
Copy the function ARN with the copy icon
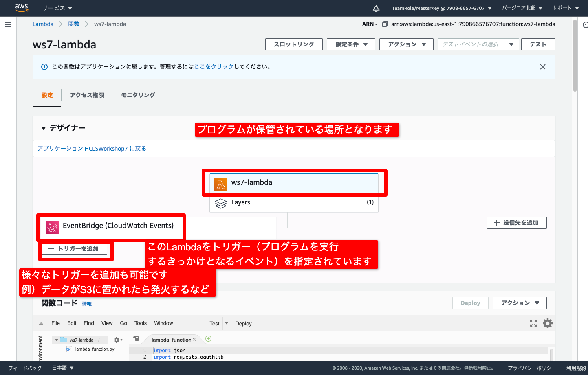click(x=385, y=24)
